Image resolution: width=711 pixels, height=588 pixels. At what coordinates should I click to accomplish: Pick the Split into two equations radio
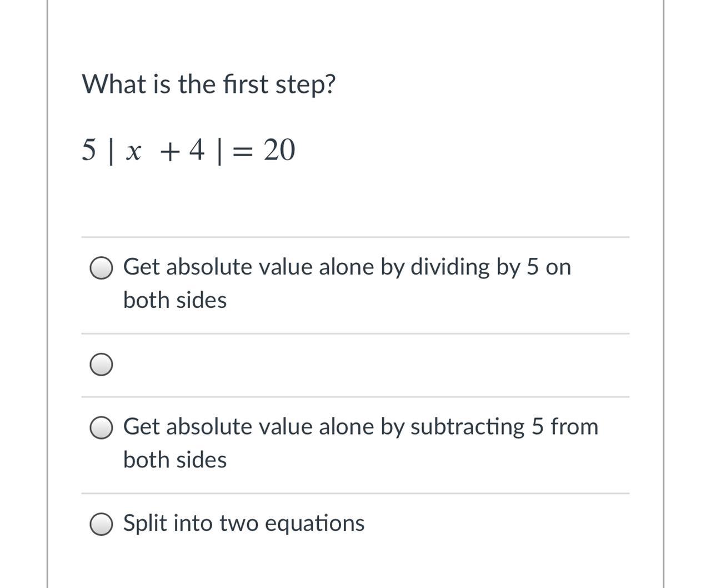pyautogui.click(x=102, y=524)
